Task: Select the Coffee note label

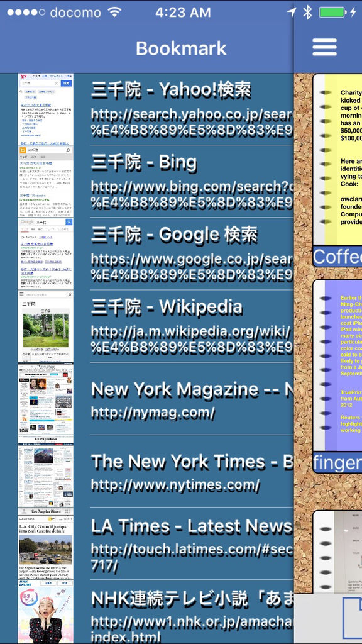Action: [337, 257]
